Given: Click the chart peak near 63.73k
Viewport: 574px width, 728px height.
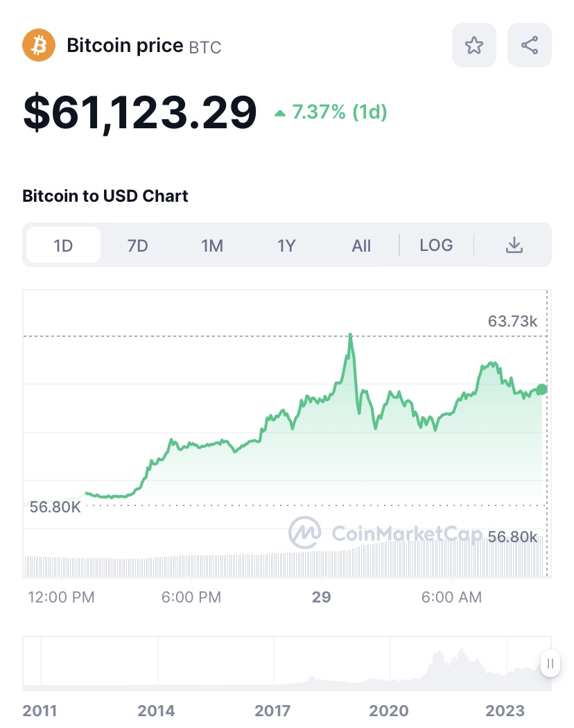Looking at the screenshot, I should [x=351, y=336].
